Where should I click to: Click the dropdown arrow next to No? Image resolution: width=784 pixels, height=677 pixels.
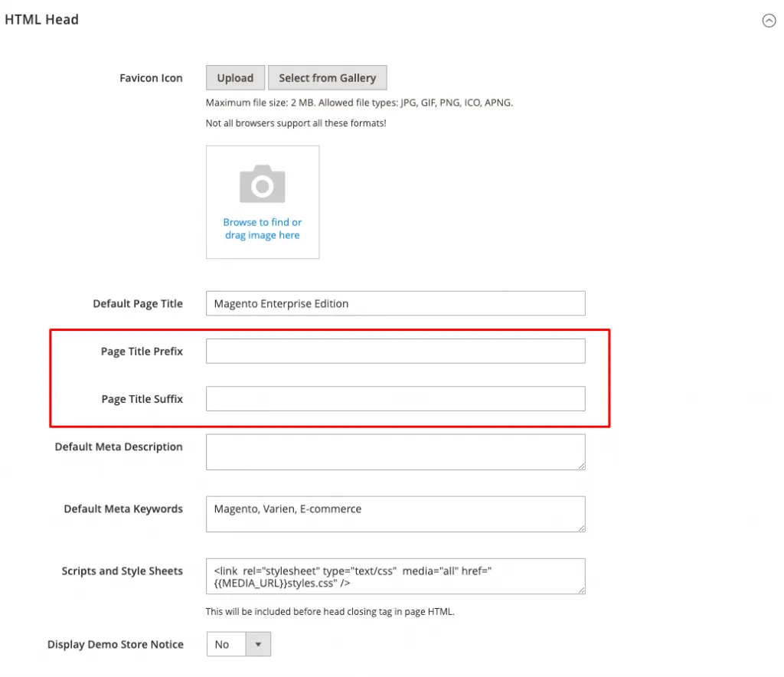pyautogui.click(x=257, y=644)
